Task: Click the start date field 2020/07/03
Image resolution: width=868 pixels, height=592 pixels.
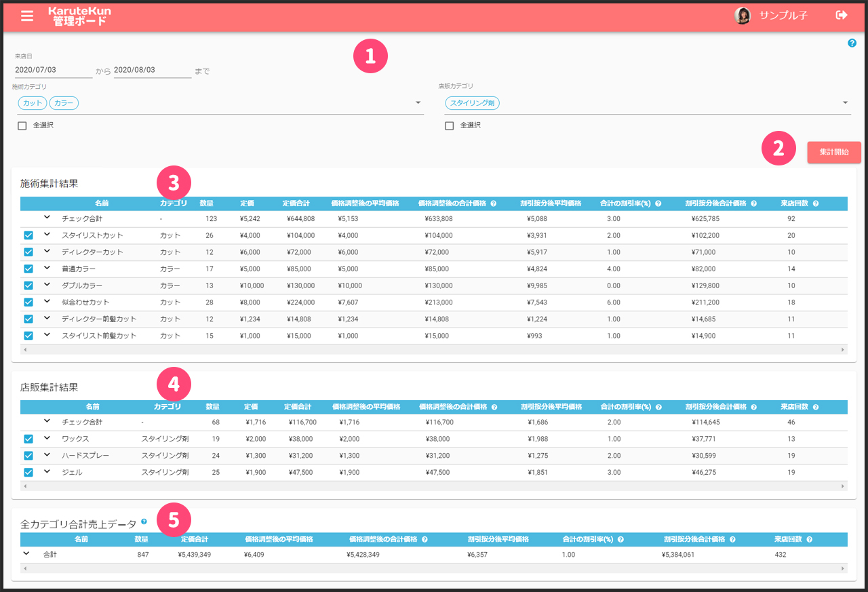Action: pos(53,70)
